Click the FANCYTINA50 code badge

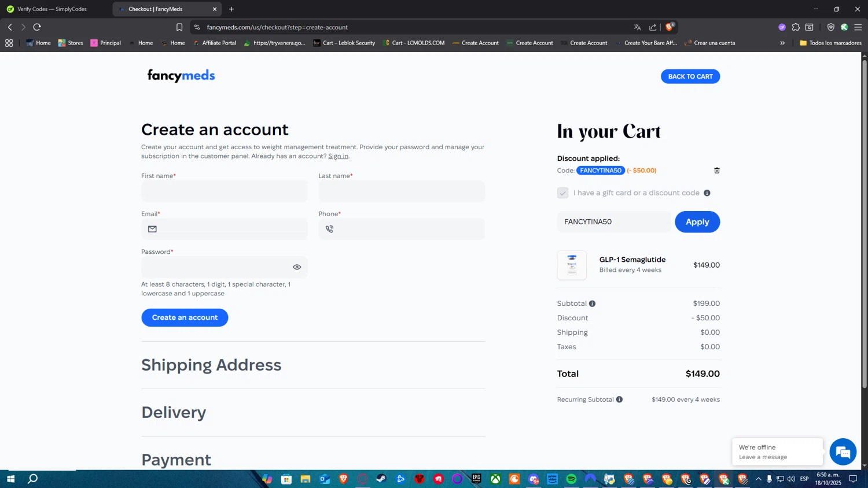(601, 171)
